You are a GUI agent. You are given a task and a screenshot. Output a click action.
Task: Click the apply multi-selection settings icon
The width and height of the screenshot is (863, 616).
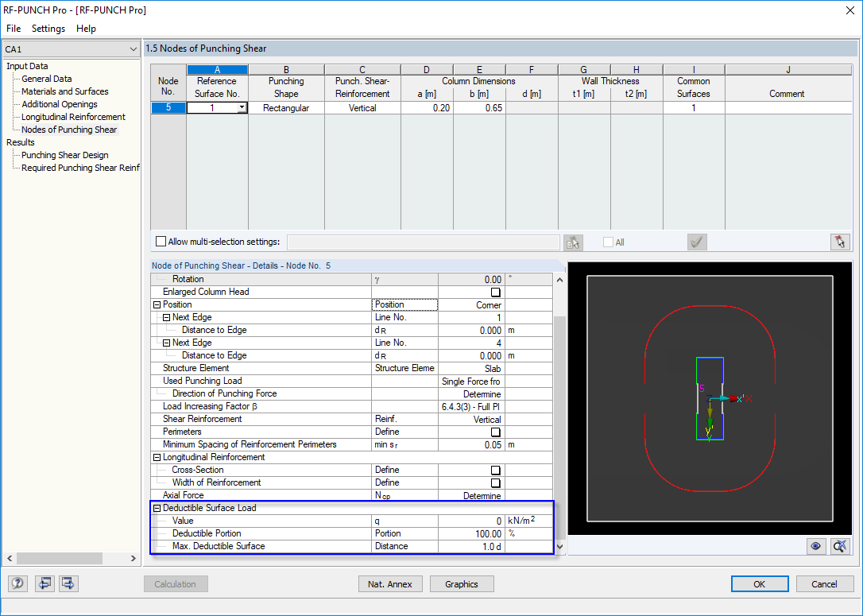point(573,242)
